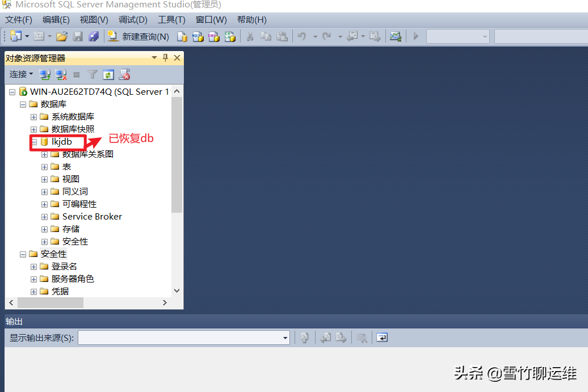Click Find Message in Code output icon

[x=304, y=338]
